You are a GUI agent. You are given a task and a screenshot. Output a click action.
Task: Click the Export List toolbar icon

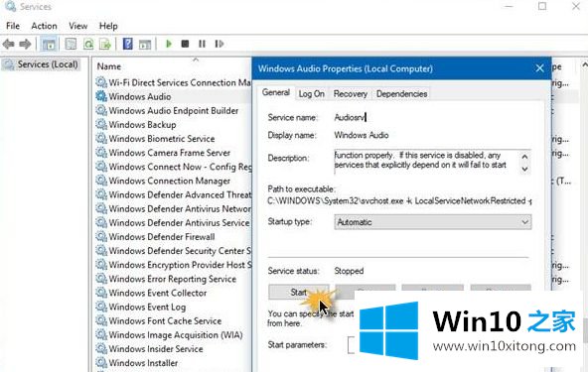point(105,45)
